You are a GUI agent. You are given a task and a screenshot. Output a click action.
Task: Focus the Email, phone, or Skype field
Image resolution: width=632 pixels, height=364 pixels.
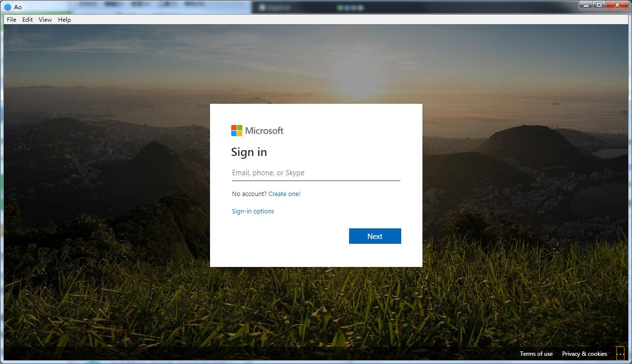316,173
